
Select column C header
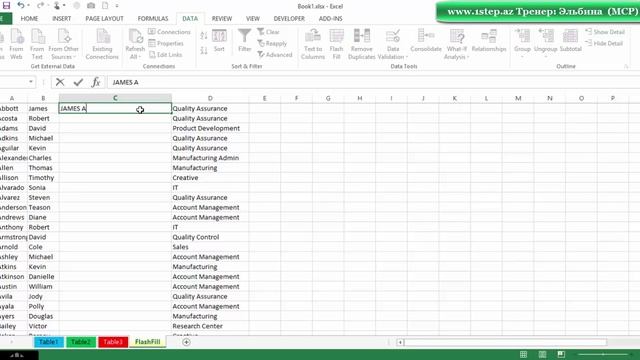(115, 98)
